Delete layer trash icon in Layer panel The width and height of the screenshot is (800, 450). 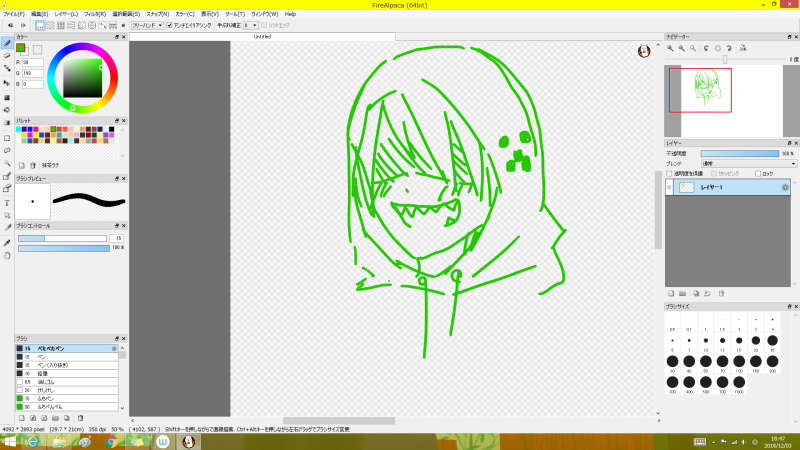click(721, 293)
